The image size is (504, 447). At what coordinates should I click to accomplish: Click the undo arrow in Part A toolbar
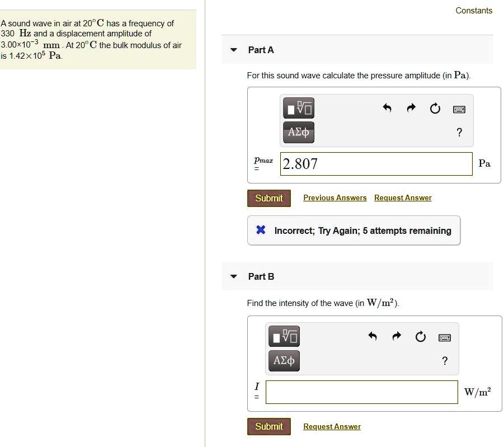(x=387, y=109)
